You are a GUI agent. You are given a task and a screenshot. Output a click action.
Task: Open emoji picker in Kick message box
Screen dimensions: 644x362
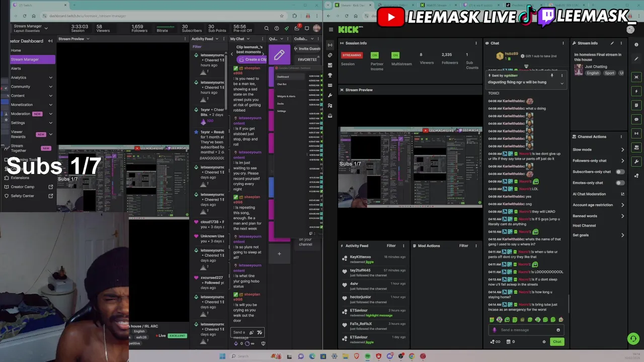tap(558, 330)
